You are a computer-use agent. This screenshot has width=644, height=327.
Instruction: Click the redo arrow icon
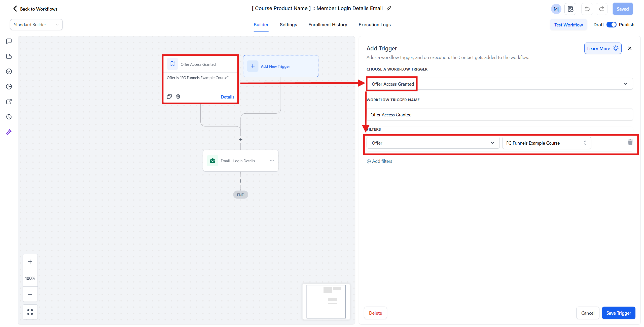tap(601, 9)
